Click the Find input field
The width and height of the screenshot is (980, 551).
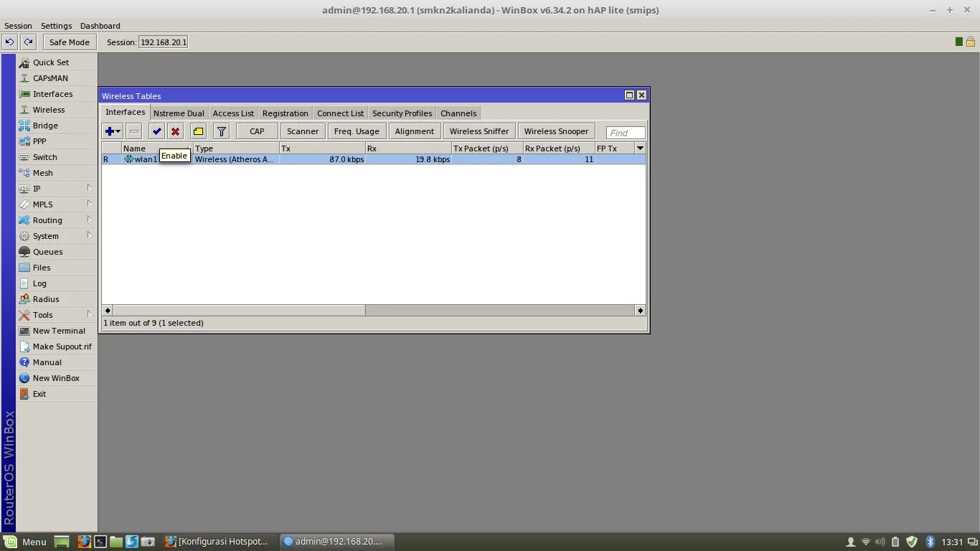[x=626, y=133]
